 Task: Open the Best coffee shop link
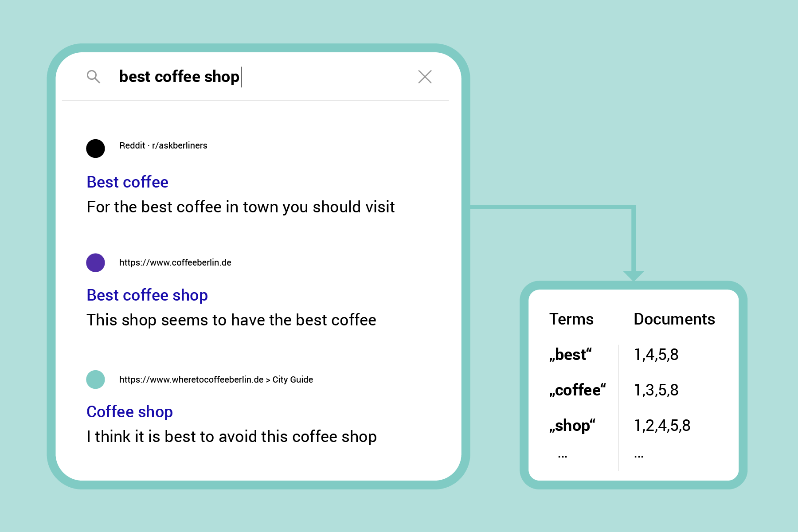pyautogui.click(x=147, y=295)
